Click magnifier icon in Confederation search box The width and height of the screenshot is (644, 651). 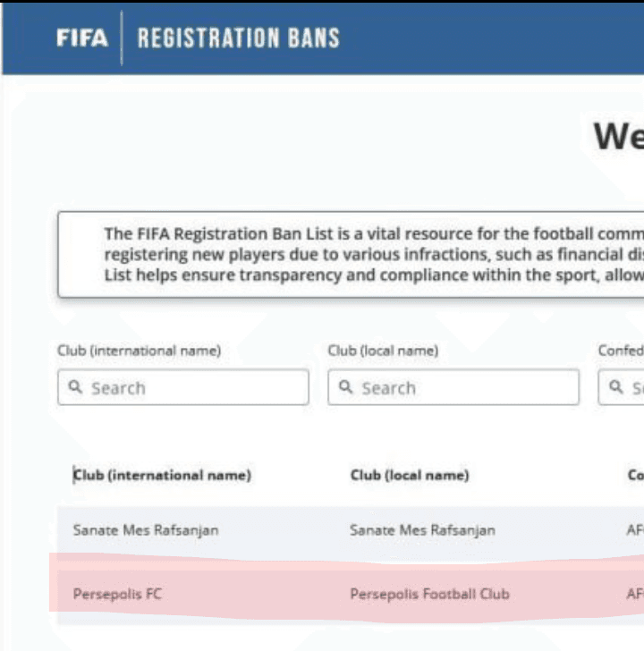(615, 387)
